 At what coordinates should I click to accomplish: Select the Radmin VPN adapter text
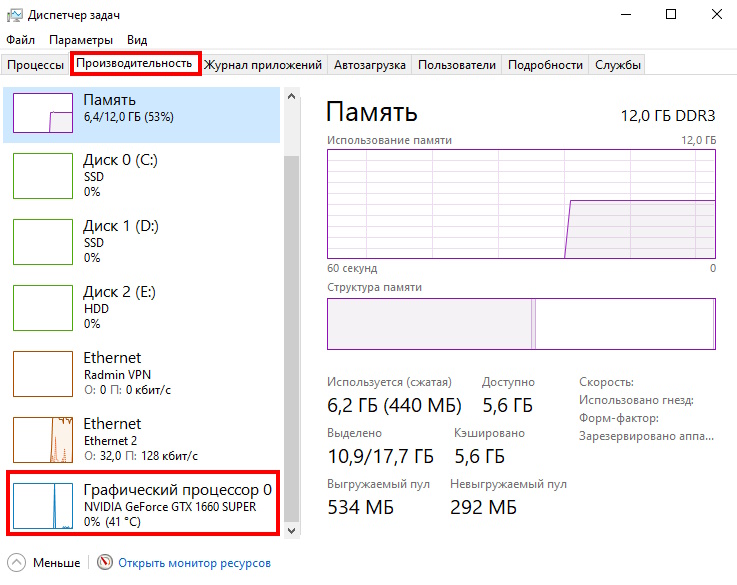117,374
